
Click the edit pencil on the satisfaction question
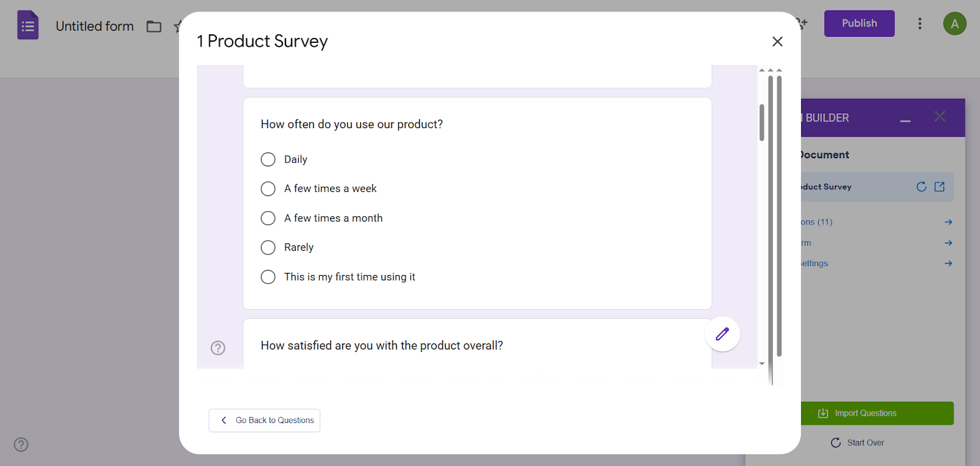point(722,334)
